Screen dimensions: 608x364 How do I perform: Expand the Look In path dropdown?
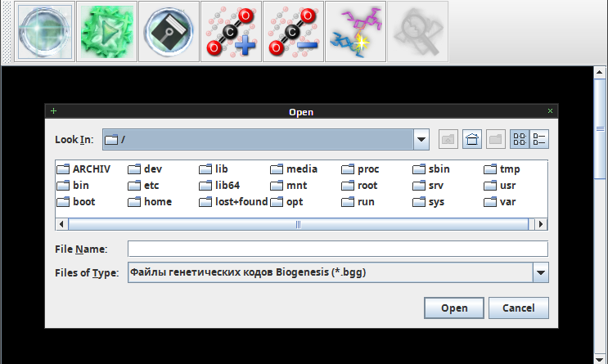pyautogui.click(x=421, y=139)
